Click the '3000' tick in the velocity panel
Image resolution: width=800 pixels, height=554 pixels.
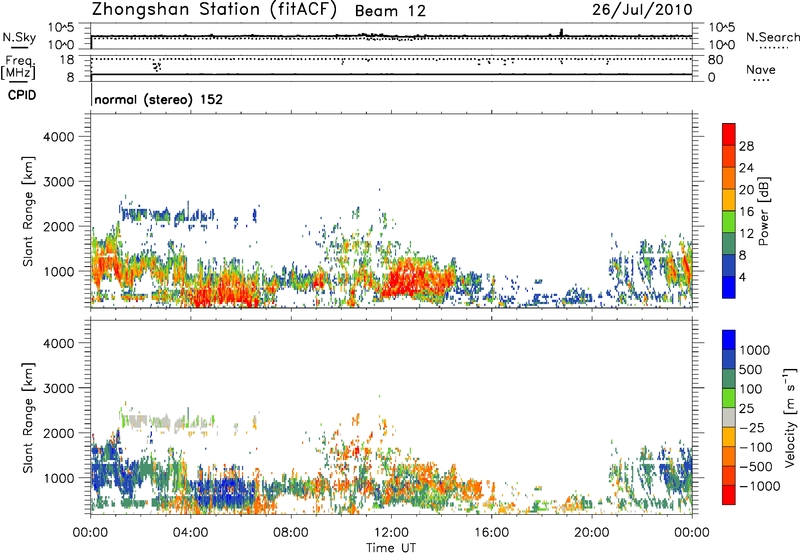(x=58, y=388)
